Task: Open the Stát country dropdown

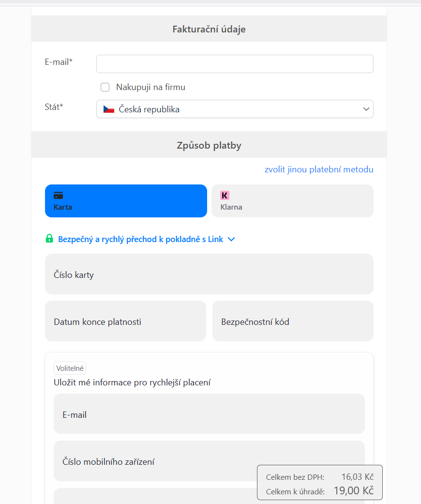Action: (x=235, y=109)
